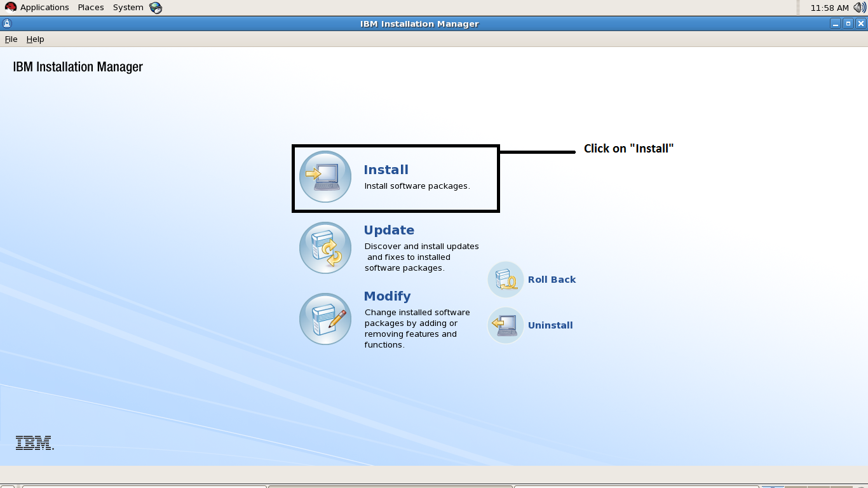
Task: Open the Modify heading link
Action: (387, 296)
